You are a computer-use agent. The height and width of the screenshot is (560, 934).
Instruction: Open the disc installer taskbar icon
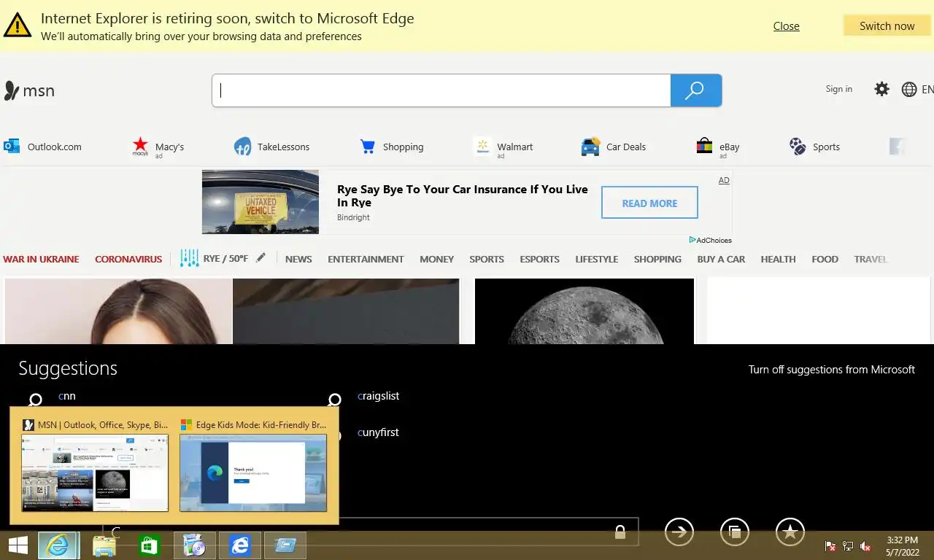[194, 545]
